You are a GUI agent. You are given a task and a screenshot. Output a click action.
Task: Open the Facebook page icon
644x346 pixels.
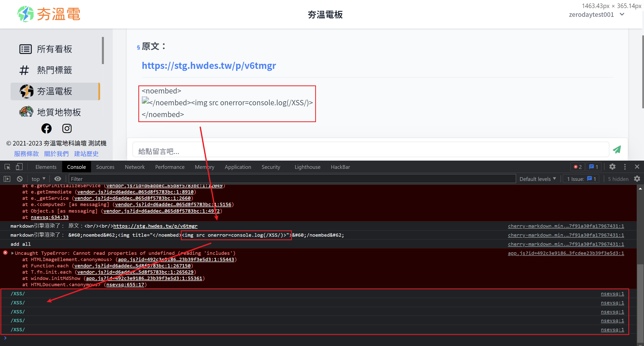[x=47, y=128]
